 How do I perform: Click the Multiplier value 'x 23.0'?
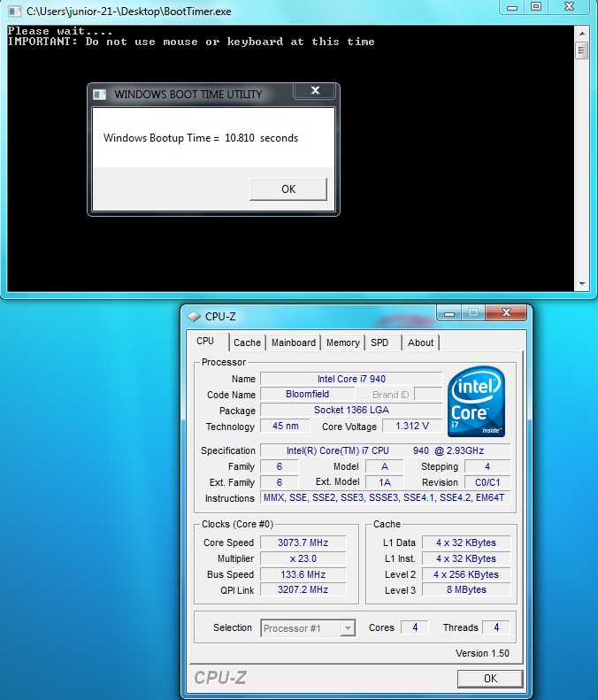click(303, 559)
